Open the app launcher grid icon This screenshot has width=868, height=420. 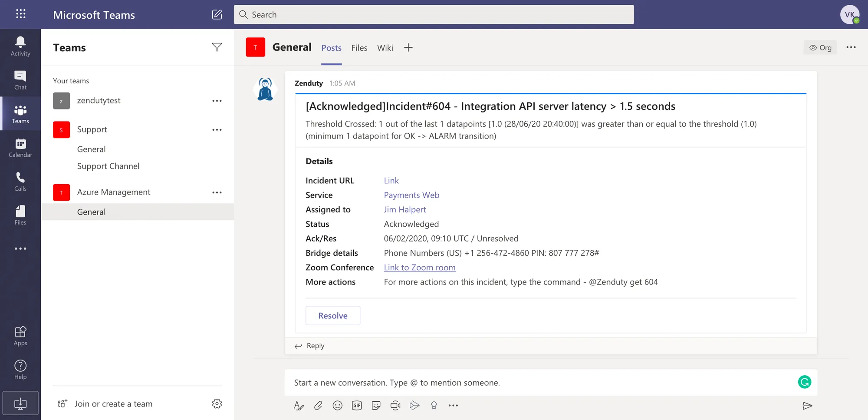[20, 14]
